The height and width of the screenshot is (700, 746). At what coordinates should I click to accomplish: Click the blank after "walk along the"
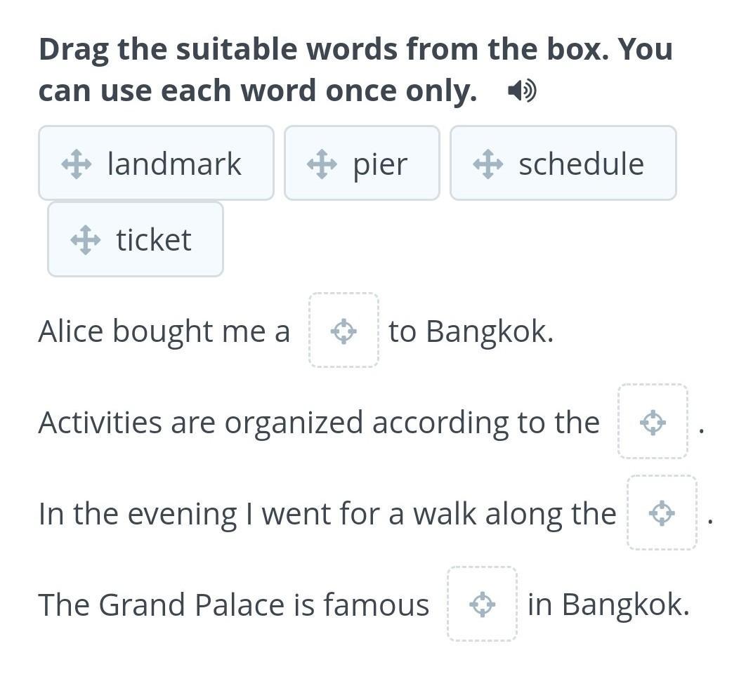tap(662, 513)
